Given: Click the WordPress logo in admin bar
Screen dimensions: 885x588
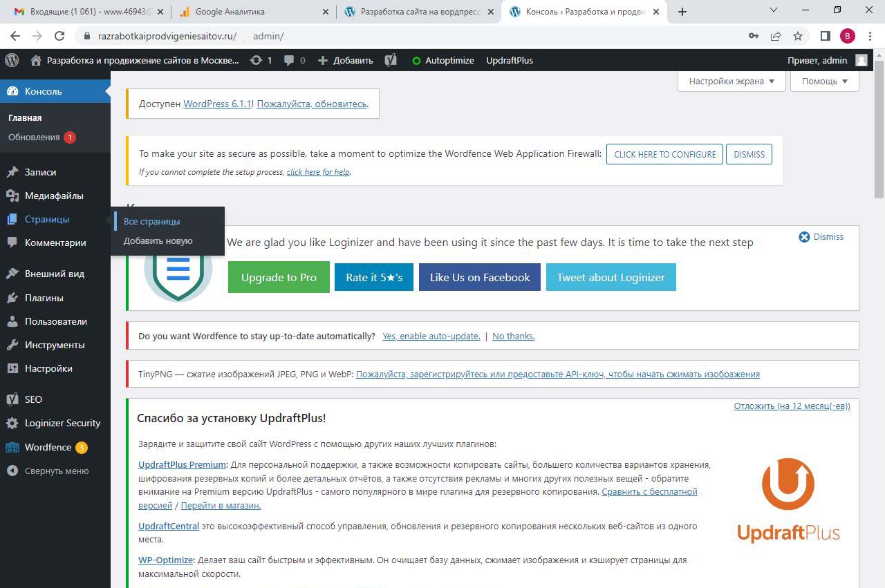Looking at the screenshot, I should click(x=12, y=60).
